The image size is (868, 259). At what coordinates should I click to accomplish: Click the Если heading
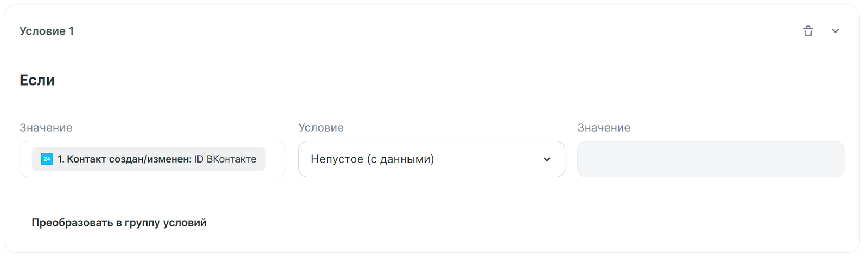[x=37, y=80]
